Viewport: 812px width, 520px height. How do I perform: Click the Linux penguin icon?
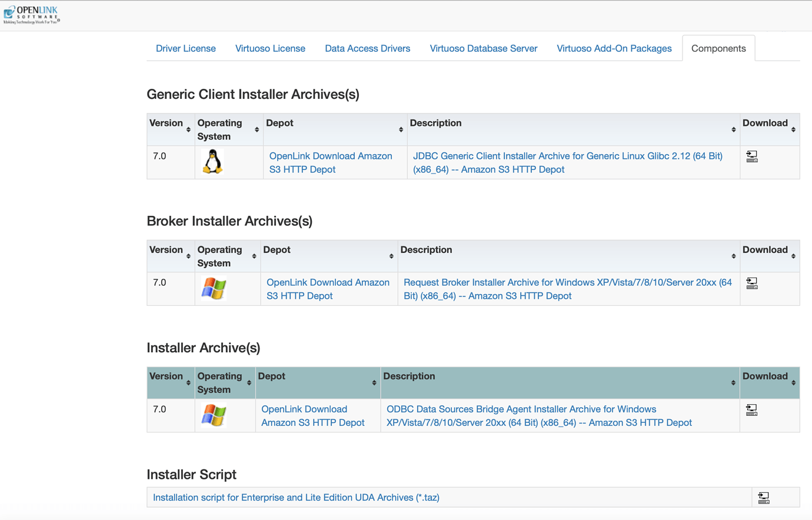[212, 162]
